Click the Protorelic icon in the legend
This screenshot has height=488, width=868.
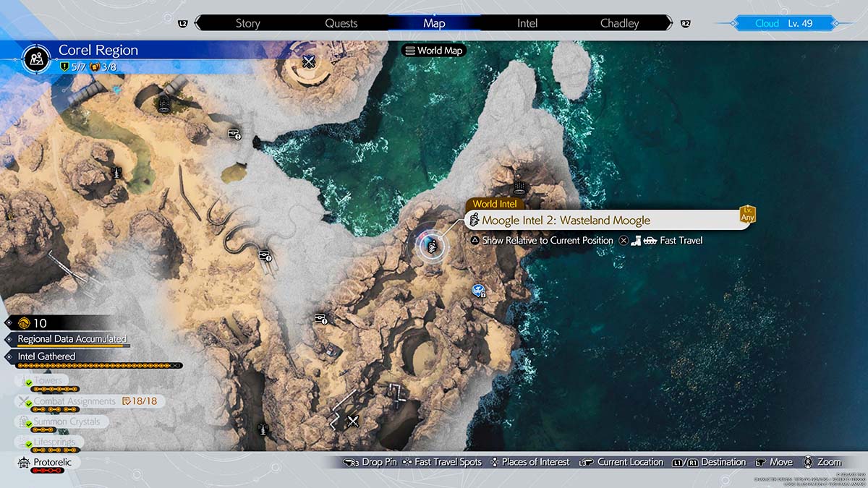click(23, 463)
